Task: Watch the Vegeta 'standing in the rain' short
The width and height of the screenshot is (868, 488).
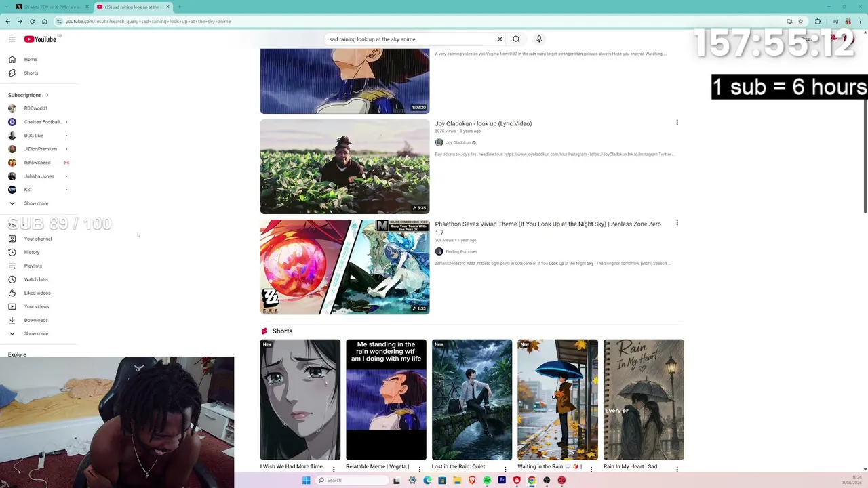Action: coord(386,400)
